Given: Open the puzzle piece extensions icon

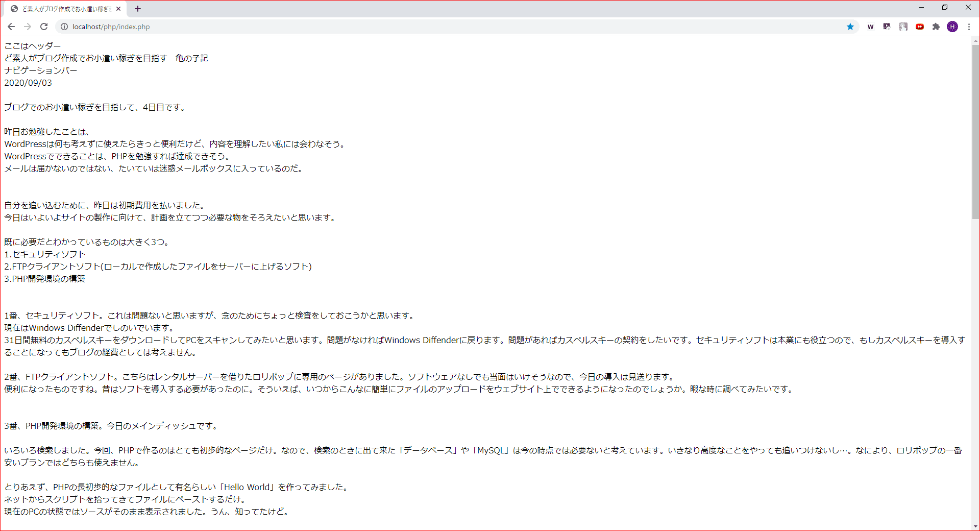Looking at the screenshot, I should pos(936,27).
